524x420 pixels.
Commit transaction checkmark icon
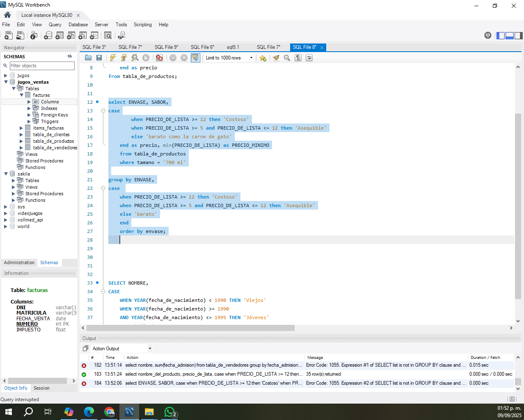tap(173, 58)
